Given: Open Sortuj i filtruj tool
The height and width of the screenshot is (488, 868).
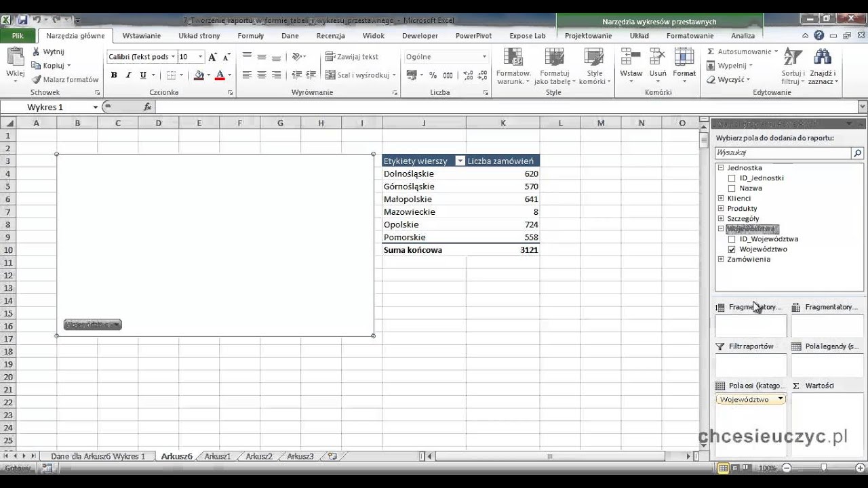Looking at the screenshot, I should (x=793, y=66).
